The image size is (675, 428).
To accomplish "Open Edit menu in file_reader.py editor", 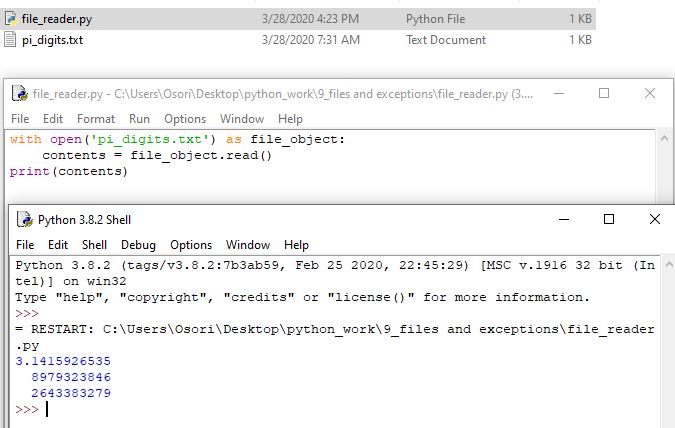I will point(53,119).
